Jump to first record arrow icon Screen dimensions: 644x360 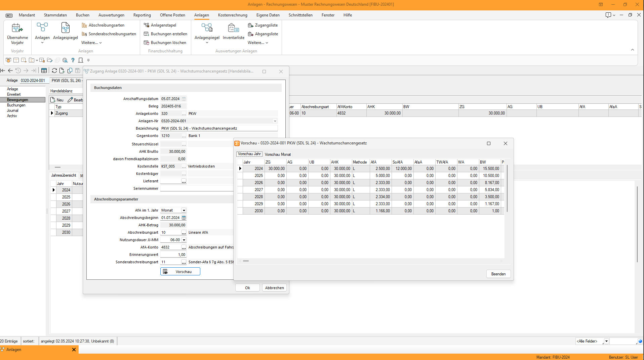[x=3, y=71]
